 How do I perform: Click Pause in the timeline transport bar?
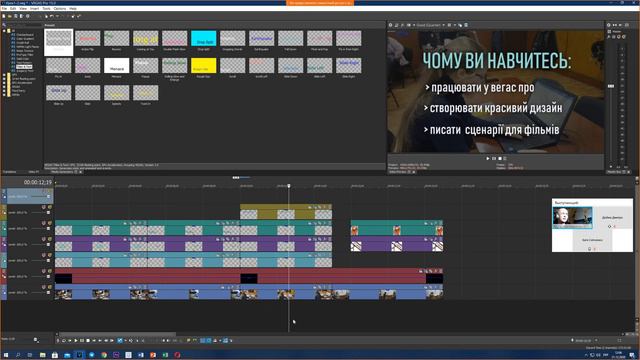coord(82,340)
